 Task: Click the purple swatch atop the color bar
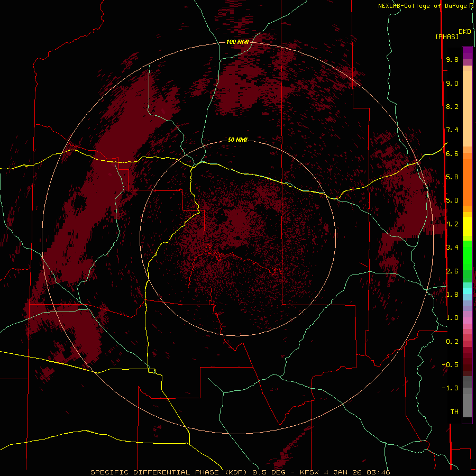pyautogui.click(x=467, y=53)
